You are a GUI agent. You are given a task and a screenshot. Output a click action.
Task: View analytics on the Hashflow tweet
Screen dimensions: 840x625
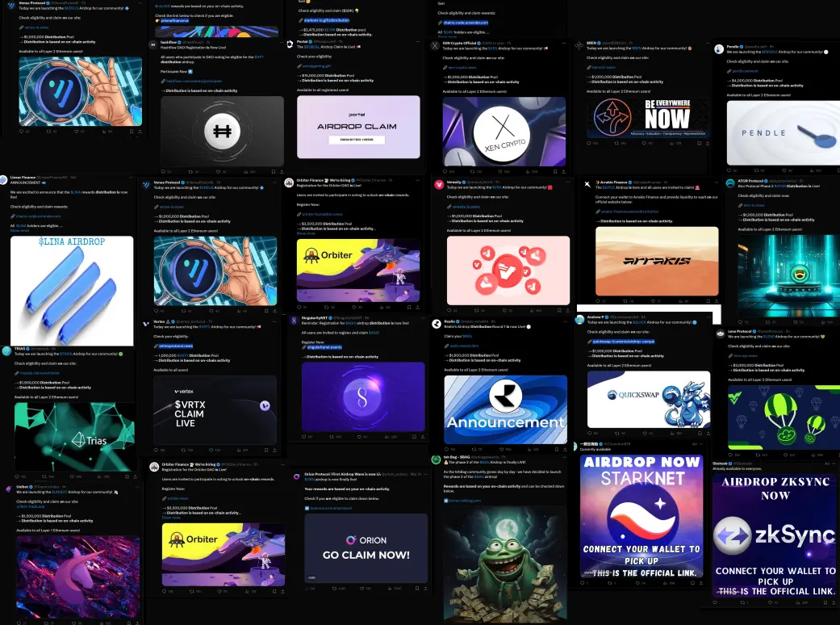pyautogui.click(x=246, y=171)
